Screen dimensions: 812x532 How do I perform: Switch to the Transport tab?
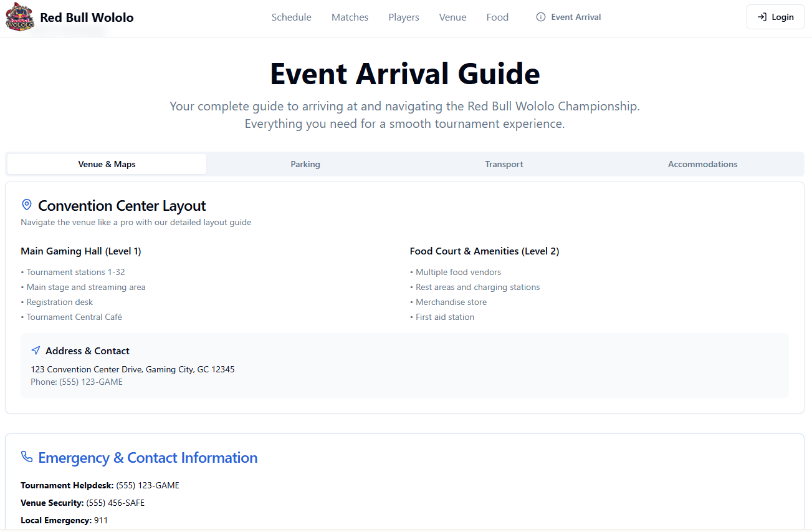tap(504, 164)
